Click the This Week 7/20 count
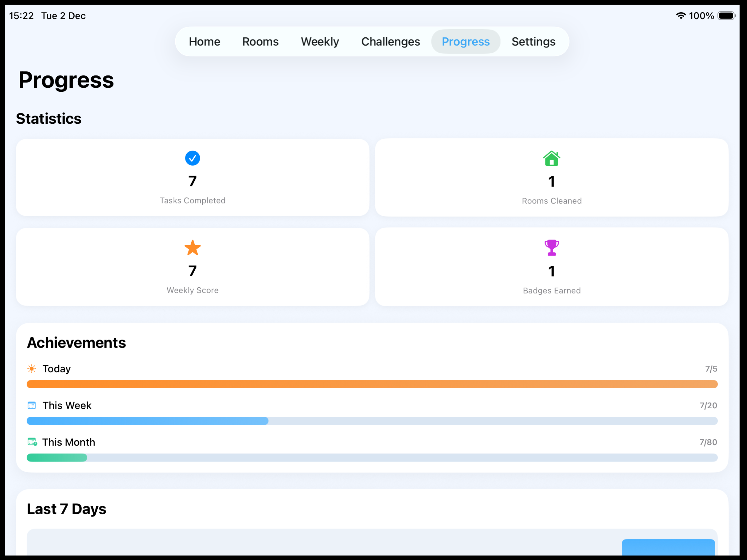The image size is (747, 560). [x=708, y=405]
